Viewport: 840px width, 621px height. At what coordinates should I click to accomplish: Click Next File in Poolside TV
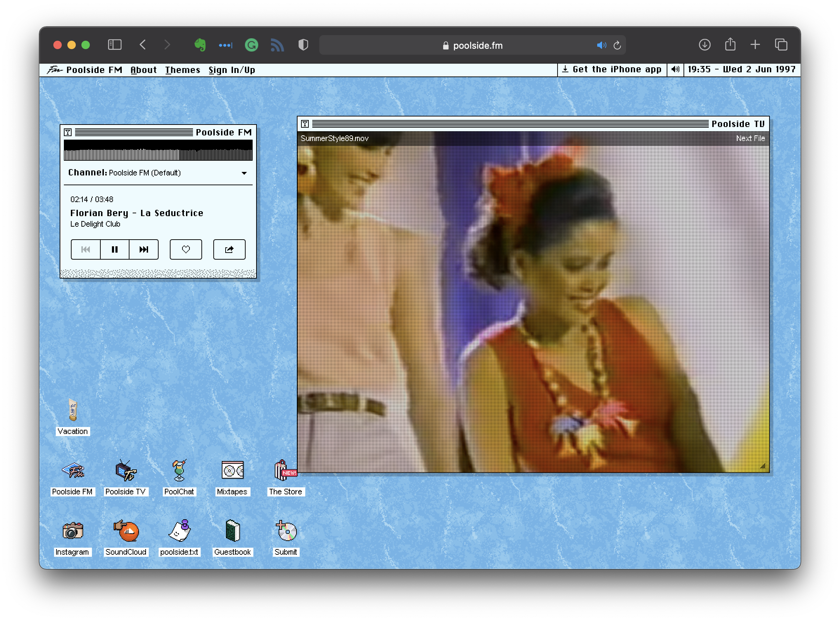(x=751, y=138)
